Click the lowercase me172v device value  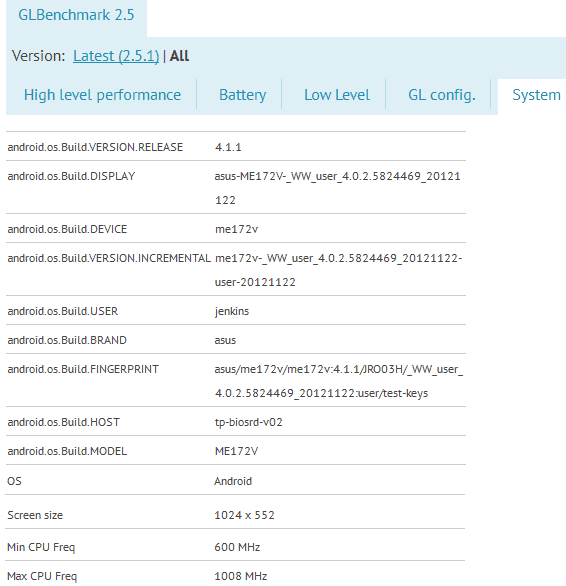tap(237, 229)
